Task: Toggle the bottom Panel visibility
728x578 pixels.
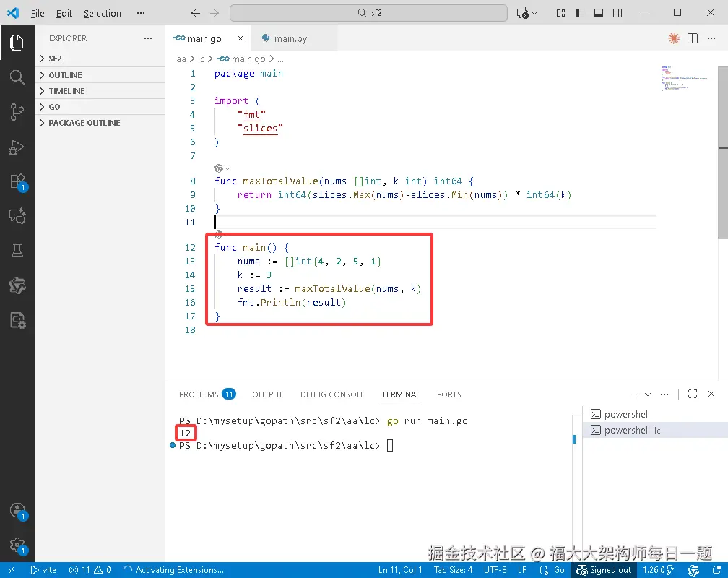Action: (x=599, y=13)
